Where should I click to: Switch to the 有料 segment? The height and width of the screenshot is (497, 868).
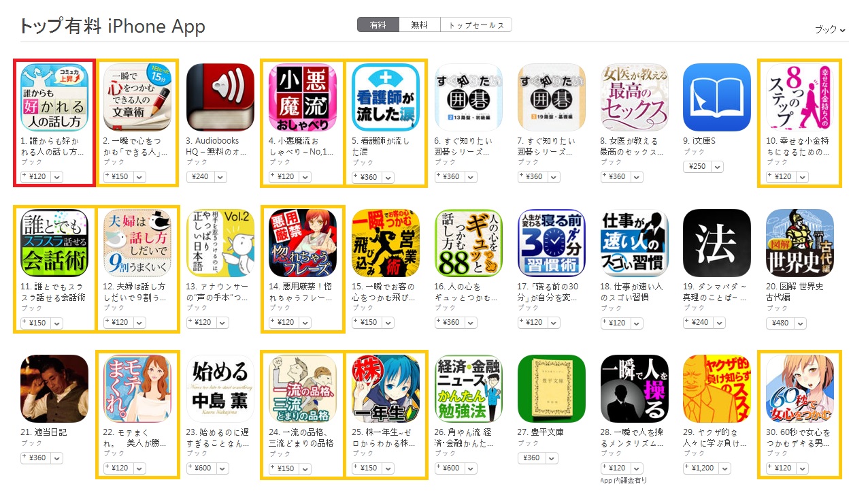point(378,25)
